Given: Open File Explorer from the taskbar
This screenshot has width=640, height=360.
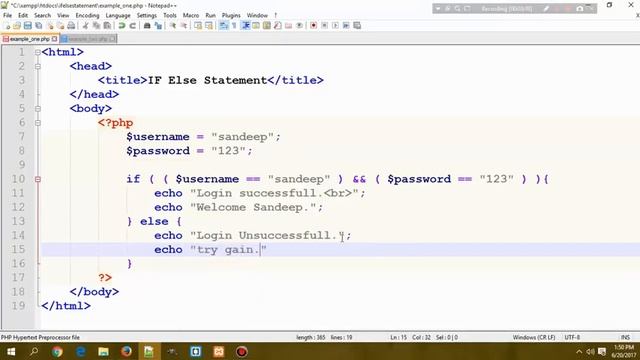Looking at the screenshot, I should (x=103, y=351).
